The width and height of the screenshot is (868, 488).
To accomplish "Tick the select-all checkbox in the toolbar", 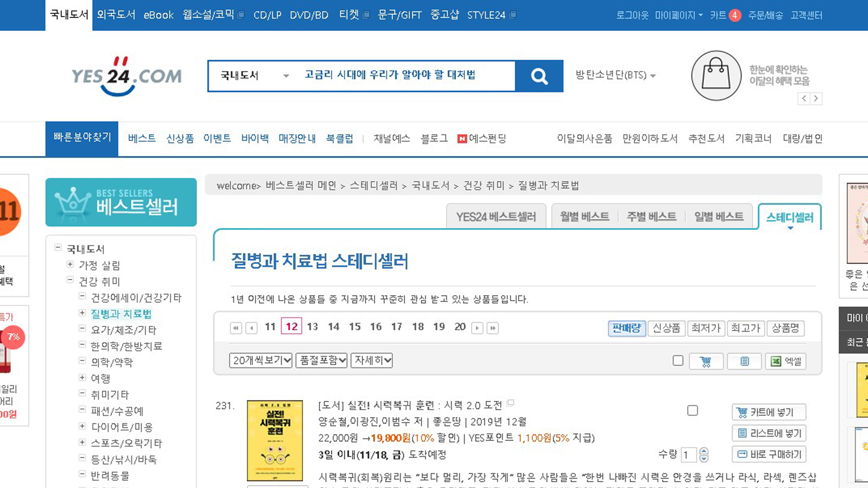I will tap(678, 361).
